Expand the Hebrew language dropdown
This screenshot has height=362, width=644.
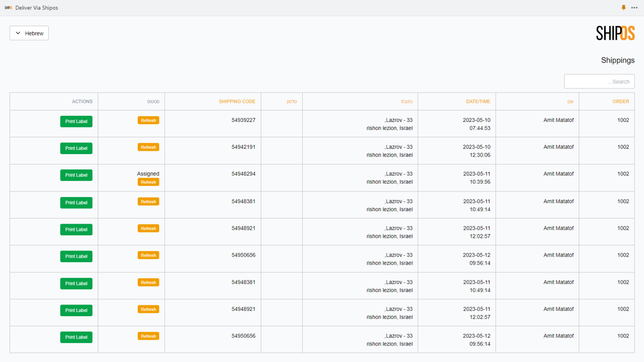[x=29, y=33]
